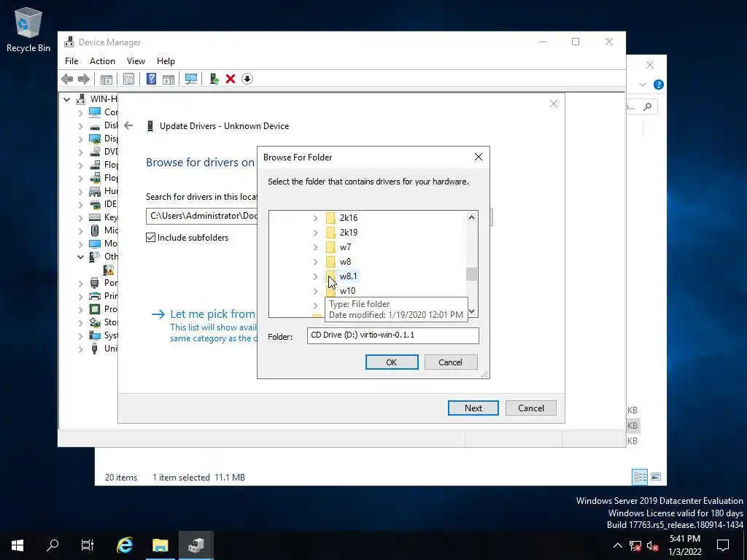Close the Browse For Folder dialog

click(x=479, y=157)
